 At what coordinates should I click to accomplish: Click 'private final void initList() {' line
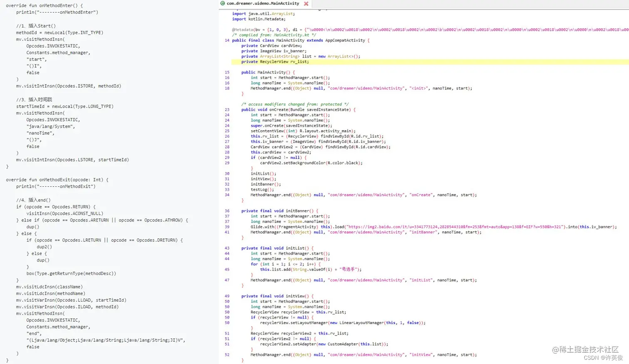tap(278, 248)
